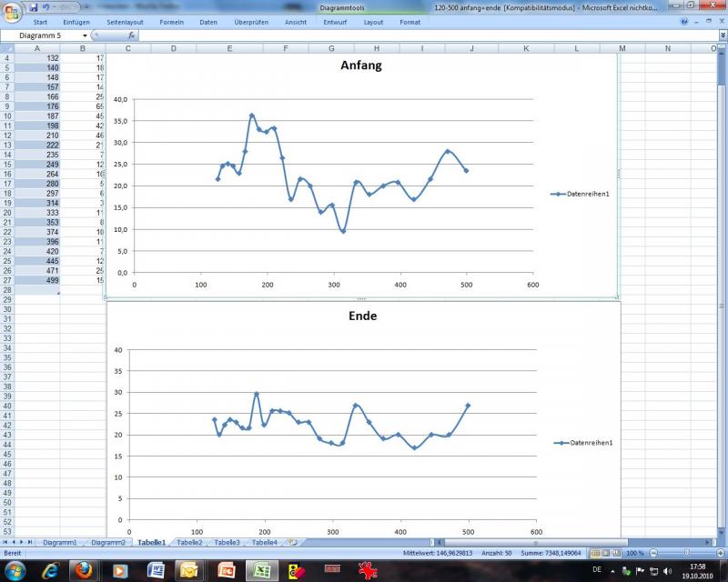Switch to Diagramm2 sheet

pyautogui.click(x=108, y=542)
